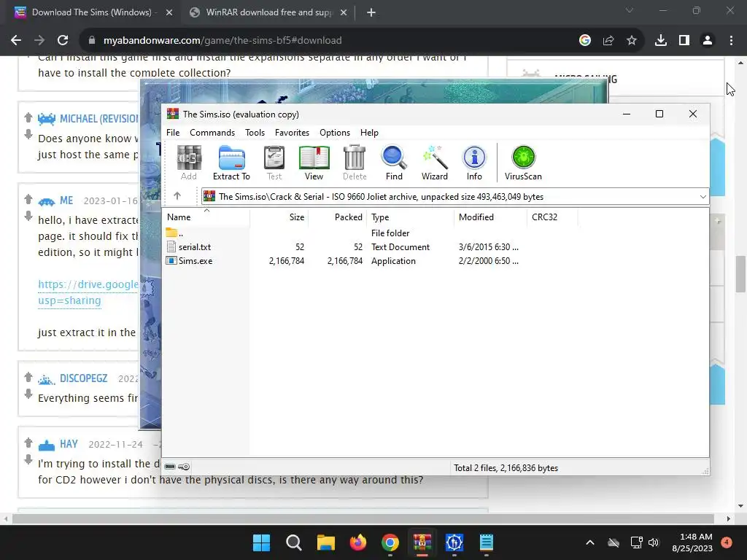Downvote the HAY comment
The image size is (747, 560).
point(28,460)
